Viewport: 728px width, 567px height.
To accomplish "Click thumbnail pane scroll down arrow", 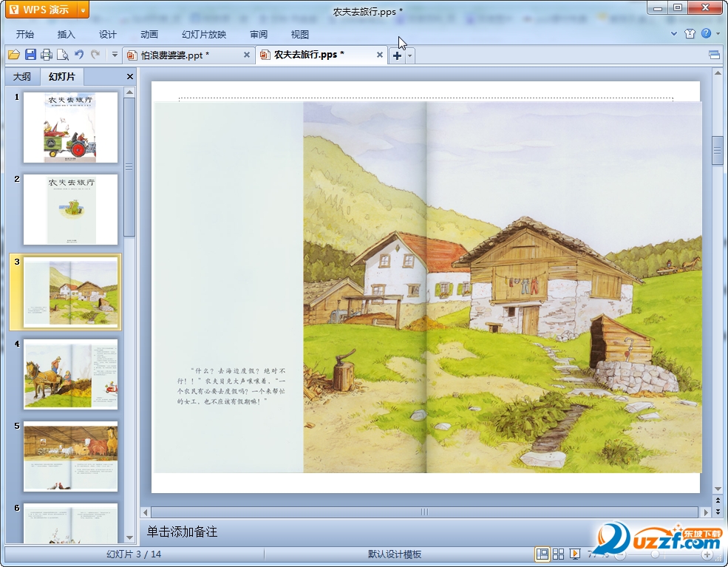I will [129, 537].
